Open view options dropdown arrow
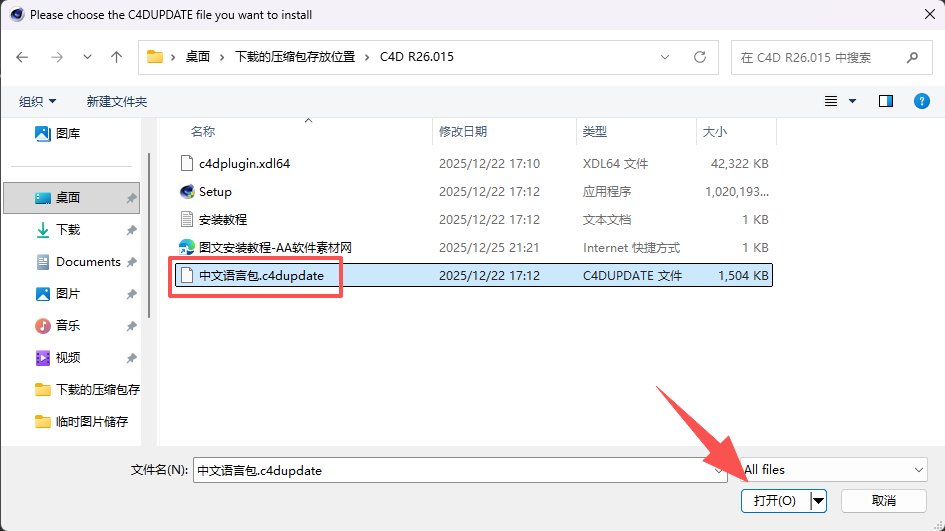The image size is (945, 531). pyautogui.click(x=852, y=101)
